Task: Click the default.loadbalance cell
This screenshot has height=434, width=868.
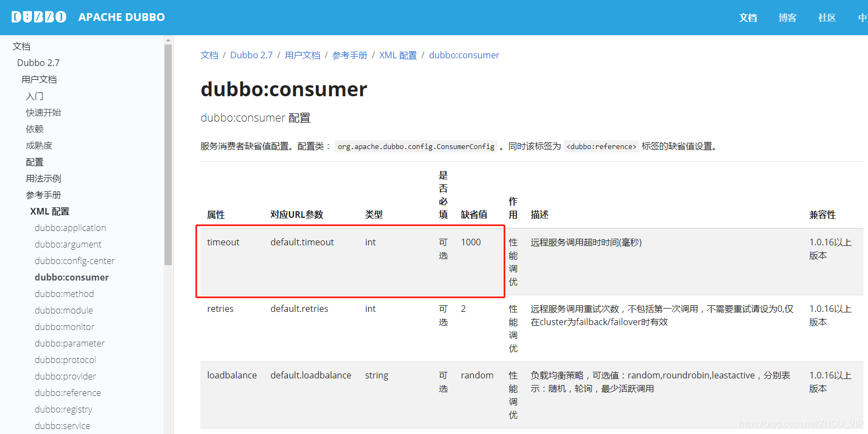Action: (x=311, y=375)
